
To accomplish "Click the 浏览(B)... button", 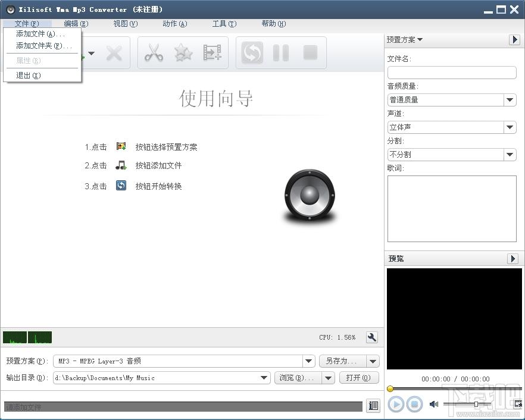I will click(x=298, y=378).
